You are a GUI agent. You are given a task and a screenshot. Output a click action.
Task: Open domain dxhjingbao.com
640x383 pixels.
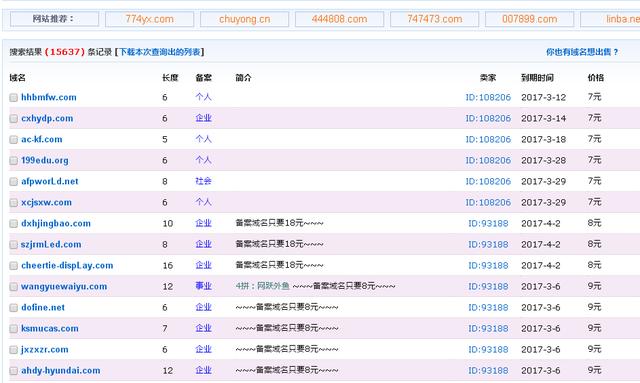click(56, 223)
